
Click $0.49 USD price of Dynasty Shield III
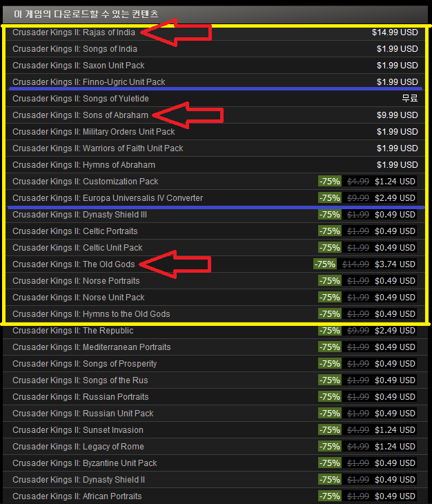395,215
